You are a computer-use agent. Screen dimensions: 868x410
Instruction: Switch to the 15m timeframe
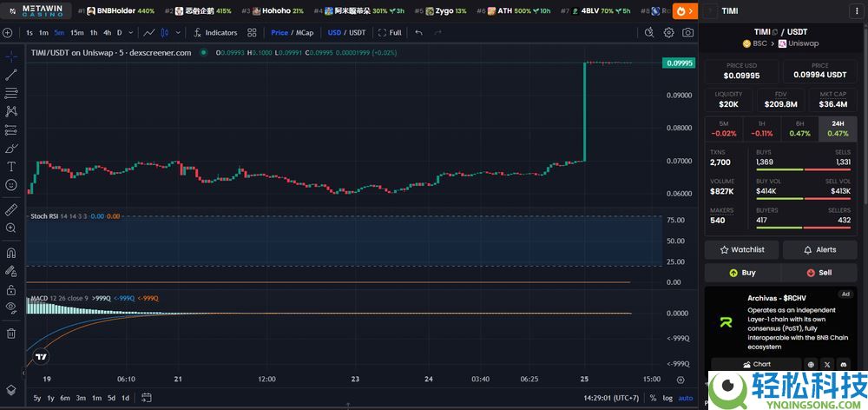77,33
